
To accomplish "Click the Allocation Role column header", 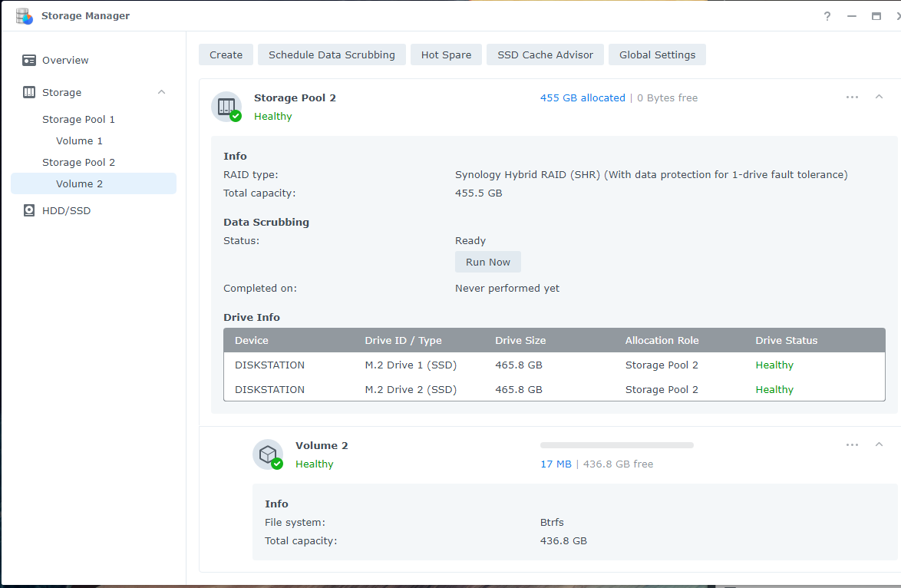I will click(662, 340).
